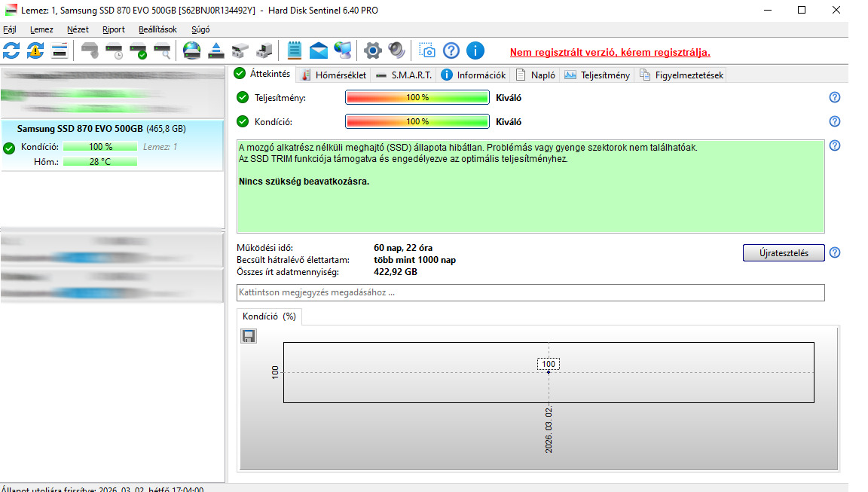
Task: Click the eject disk toolbar icon
Action: coord(216,51)
